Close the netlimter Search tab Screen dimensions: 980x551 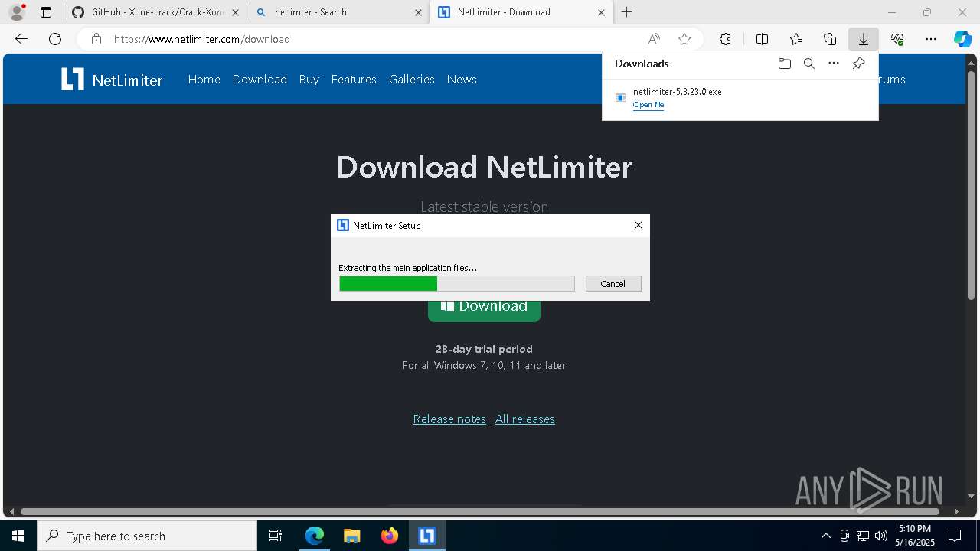coord(418,12)
